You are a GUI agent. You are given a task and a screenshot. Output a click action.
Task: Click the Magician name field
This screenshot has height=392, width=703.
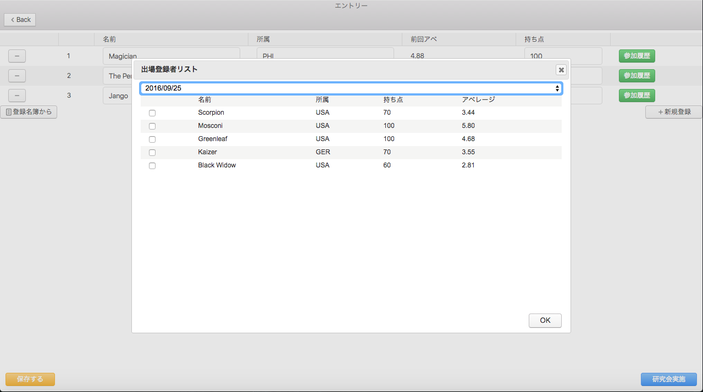tap(171, 54)
